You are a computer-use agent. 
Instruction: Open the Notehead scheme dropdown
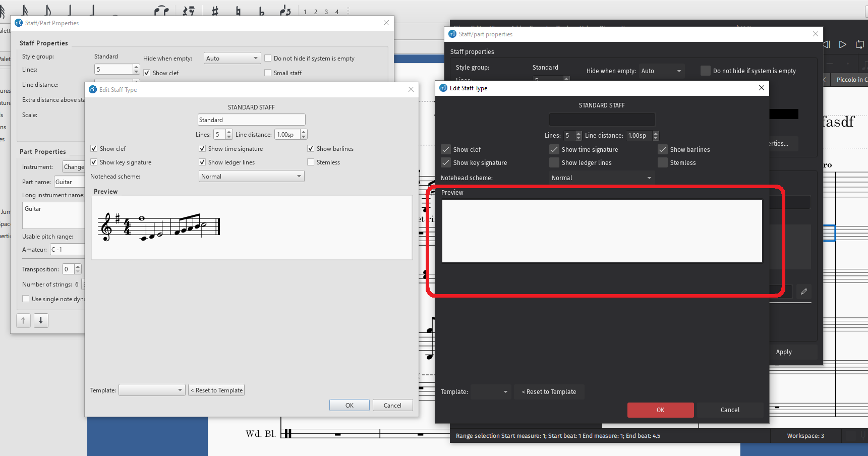(x=251, y=176)
